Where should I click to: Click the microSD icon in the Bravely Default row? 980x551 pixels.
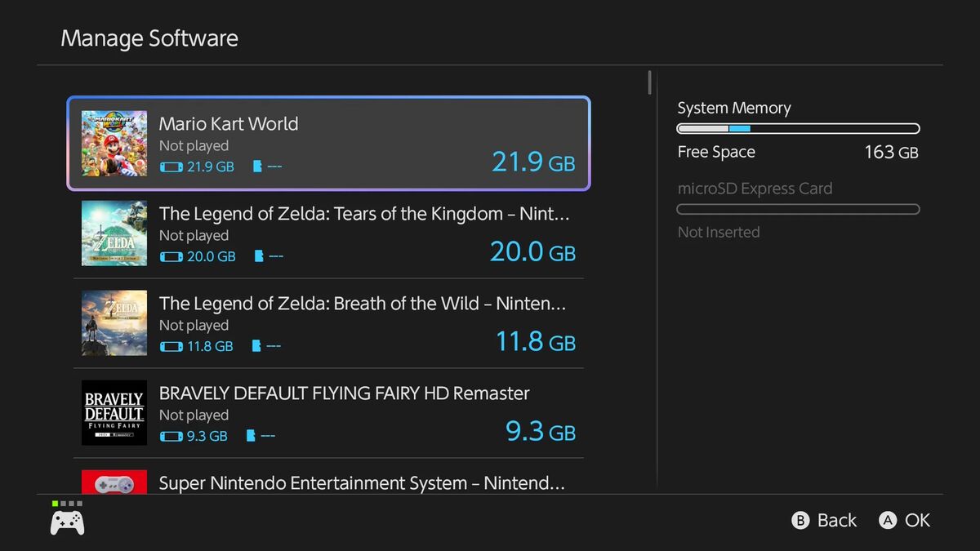coord(252,436)
